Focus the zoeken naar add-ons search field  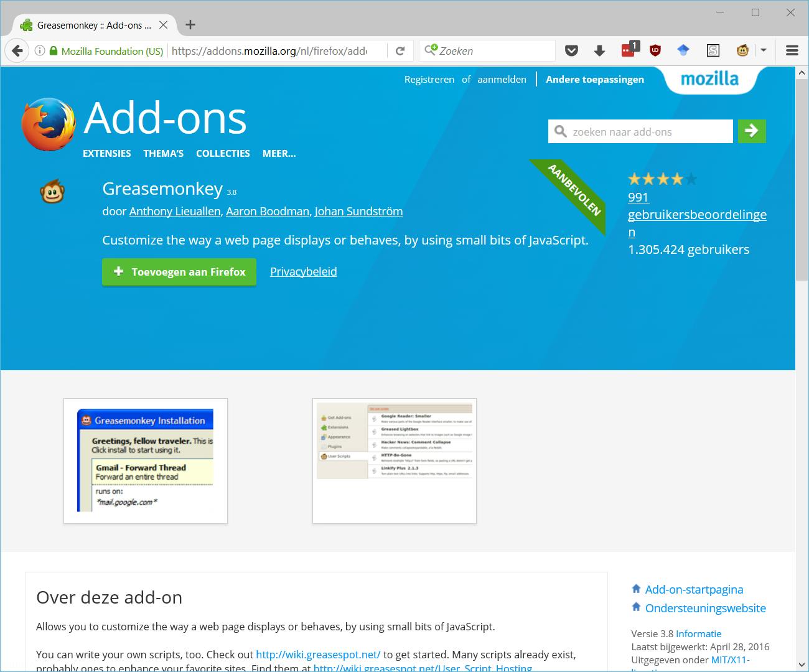click(640, 131)
